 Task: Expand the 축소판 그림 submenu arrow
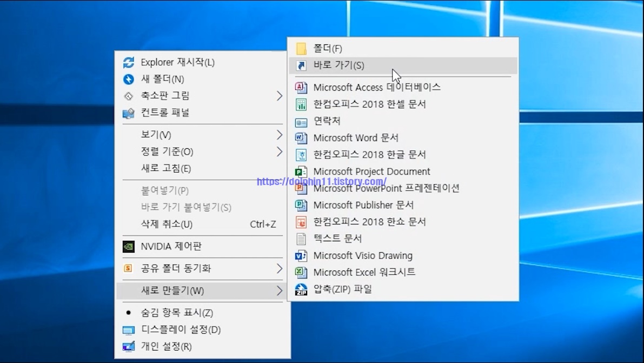(x=280, y=96)
